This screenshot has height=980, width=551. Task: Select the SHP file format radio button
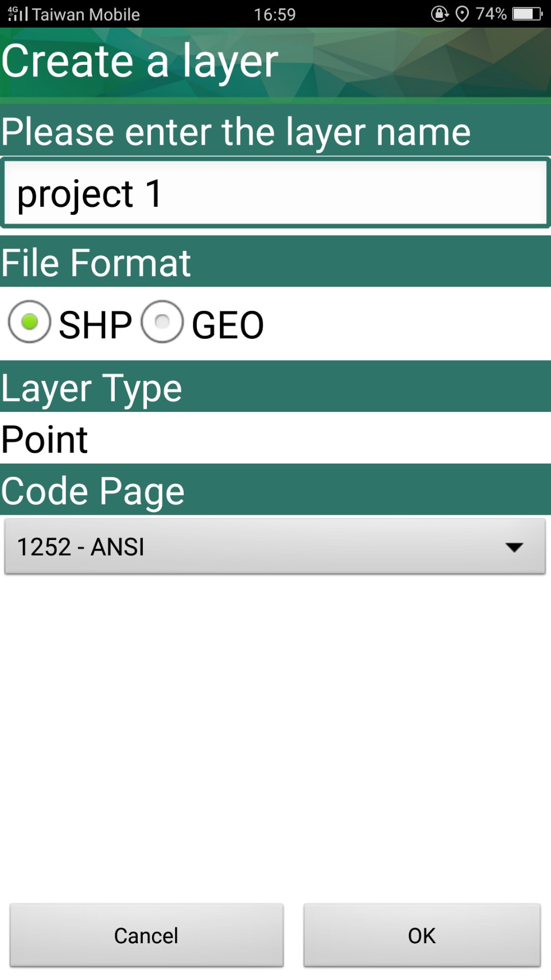29,322
